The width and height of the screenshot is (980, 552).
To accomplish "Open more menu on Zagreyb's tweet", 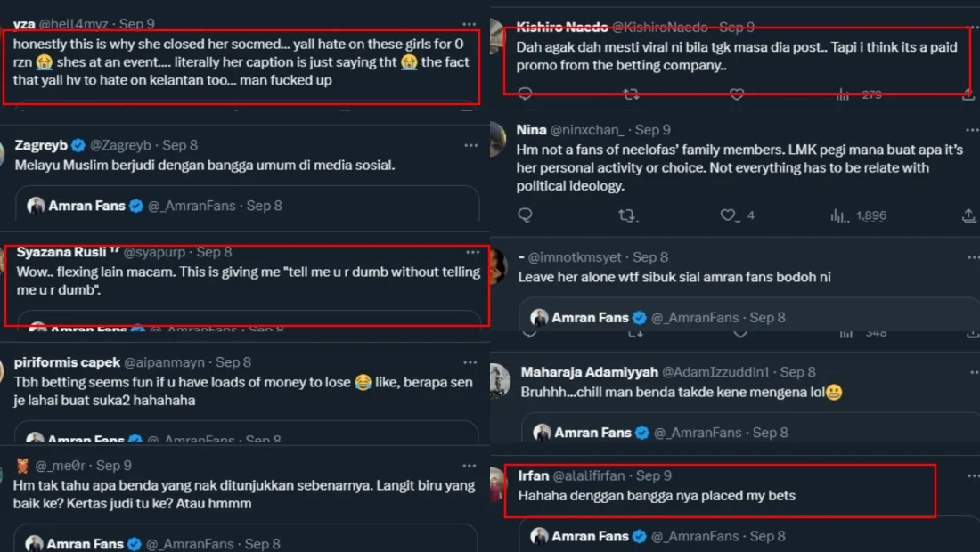I will pyautogui.click(x=470, y=145).
